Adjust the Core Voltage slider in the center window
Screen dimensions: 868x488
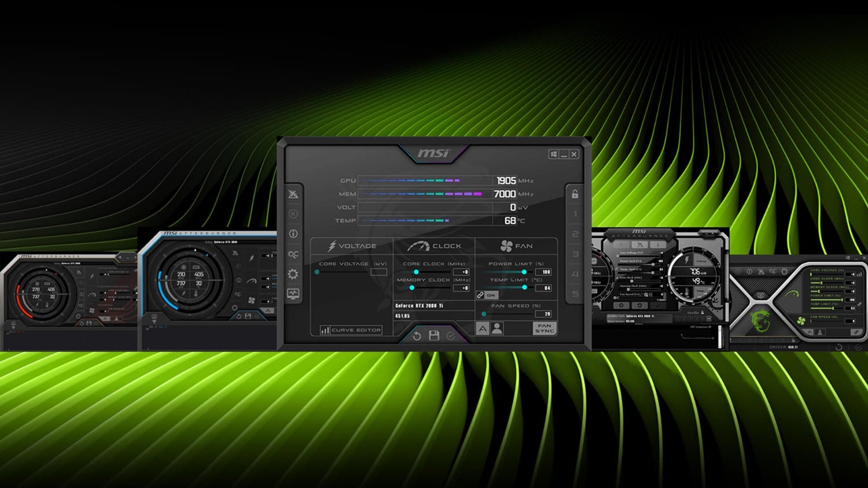[343, 272]
